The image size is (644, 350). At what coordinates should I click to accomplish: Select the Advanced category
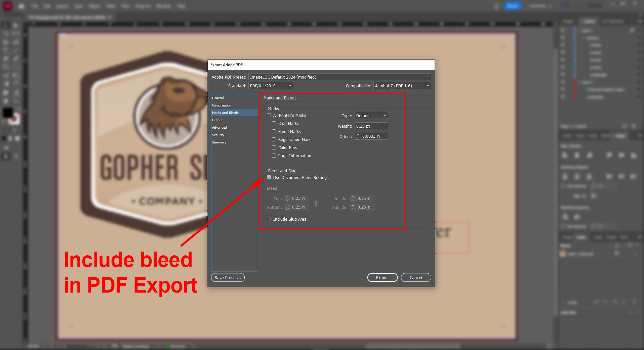234,128
